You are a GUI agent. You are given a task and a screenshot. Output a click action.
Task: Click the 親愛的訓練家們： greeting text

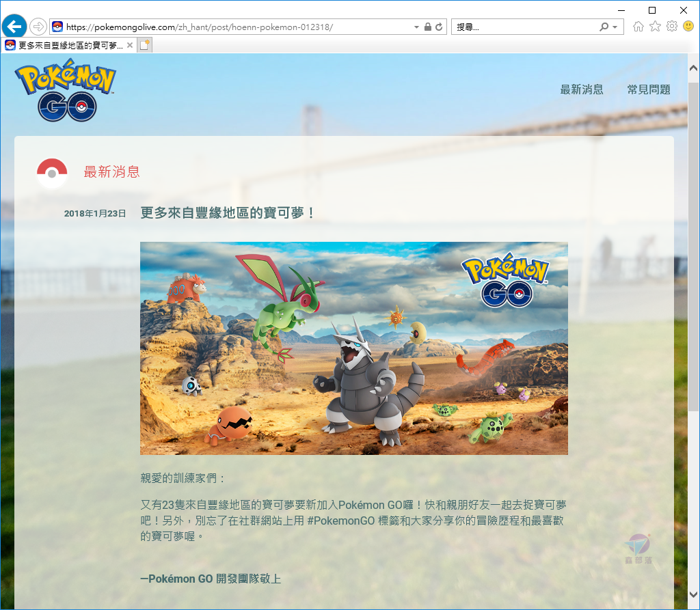(x=183, y=478)
